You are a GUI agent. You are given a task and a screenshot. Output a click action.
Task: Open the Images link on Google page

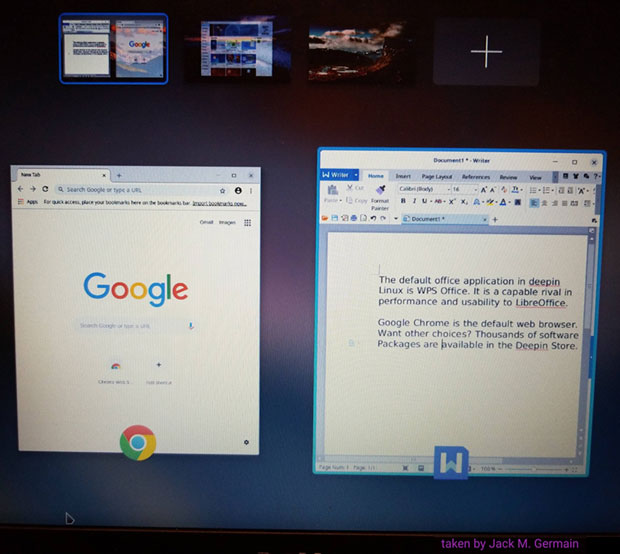227,222
